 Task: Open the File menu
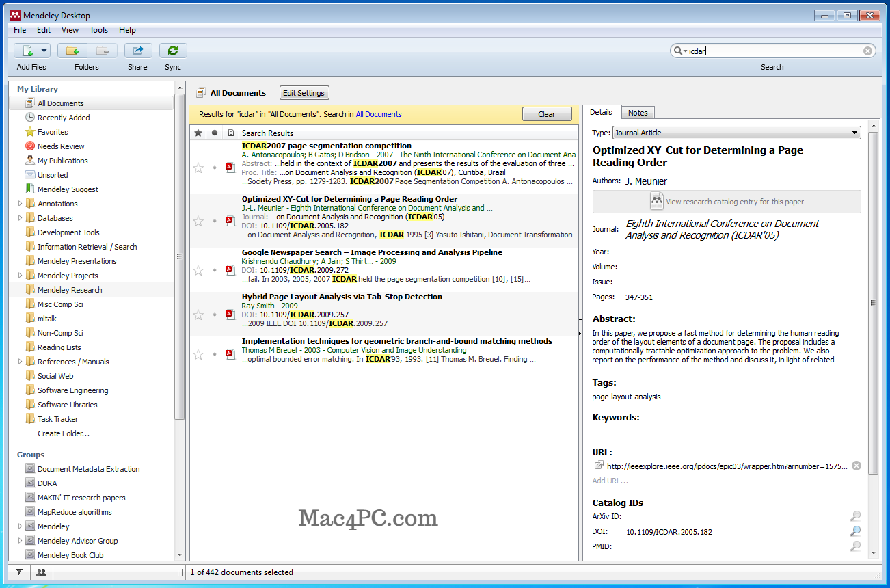point(20,30)
